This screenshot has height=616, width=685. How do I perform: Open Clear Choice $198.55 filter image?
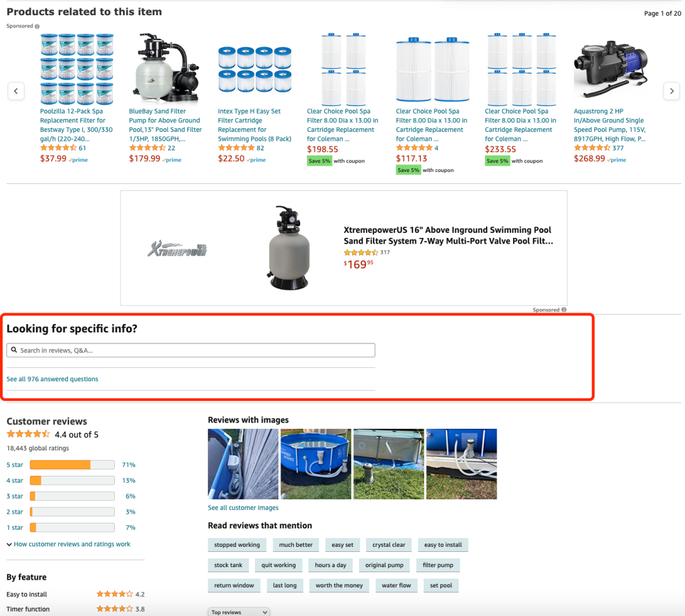(344, 69)
